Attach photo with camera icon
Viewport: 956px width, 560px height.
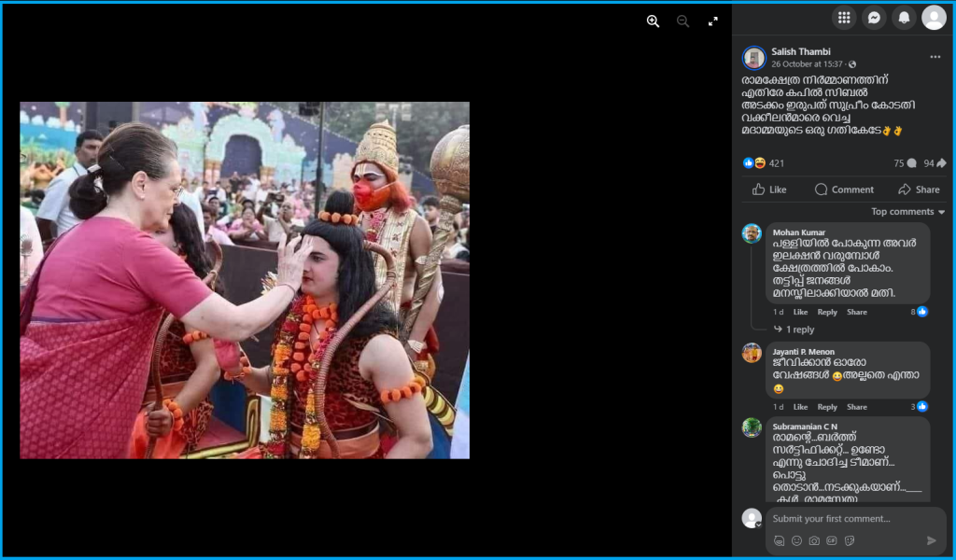point(814,540)
